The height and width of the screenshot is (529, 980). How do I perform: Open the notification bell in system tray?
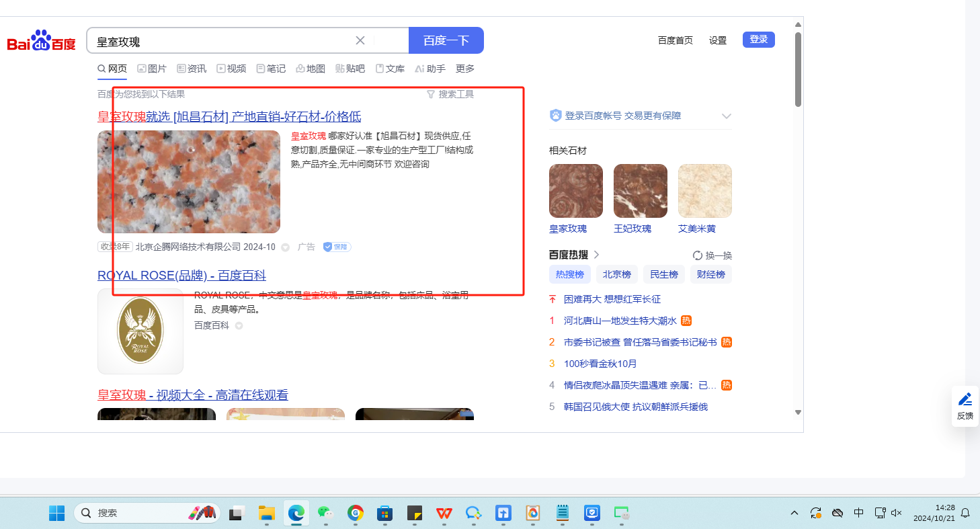965,513
